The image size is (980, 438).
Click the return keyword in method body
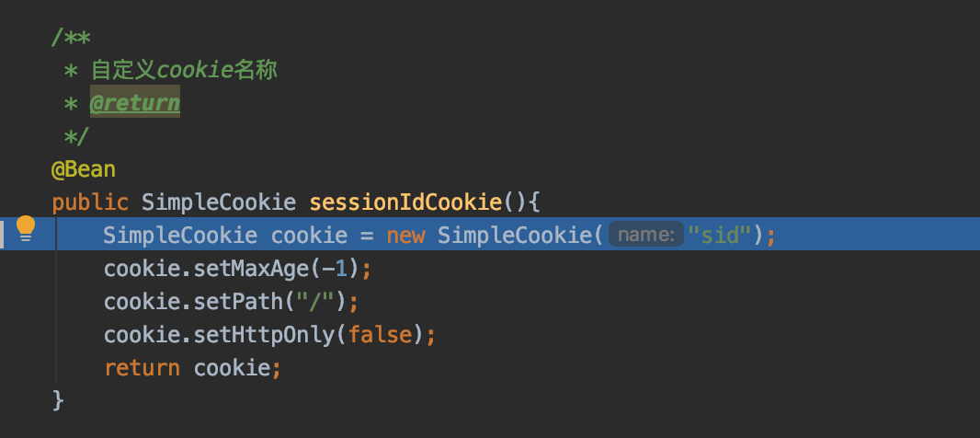point(142,368)
